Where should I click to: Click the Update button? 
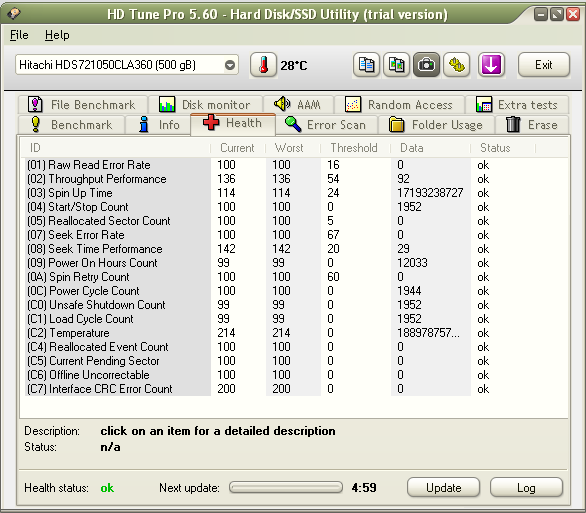click(443, 488)
